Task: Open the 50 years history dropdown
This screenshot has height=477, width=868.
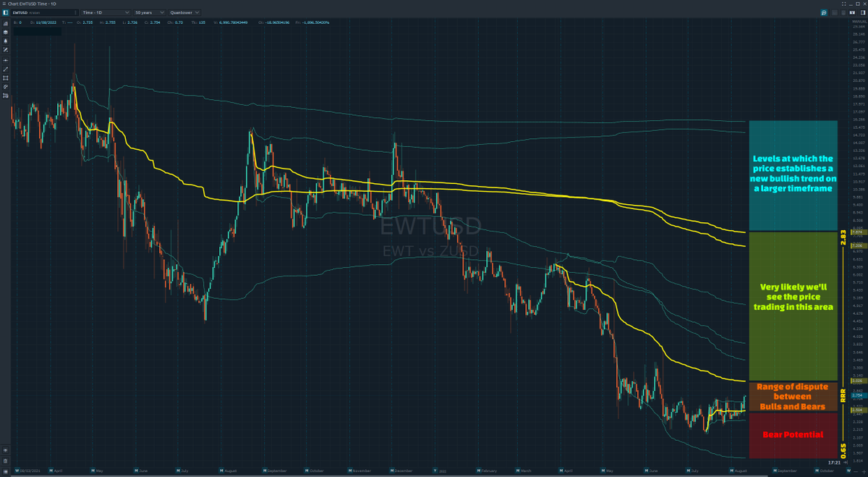Action: click(149, 12)
